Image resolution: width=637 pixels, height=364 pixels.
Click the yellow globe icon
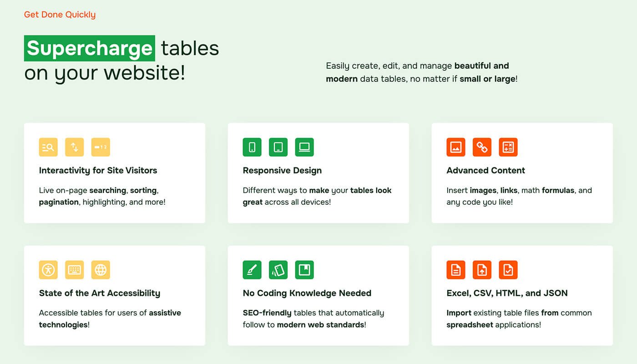pos(101,270)
